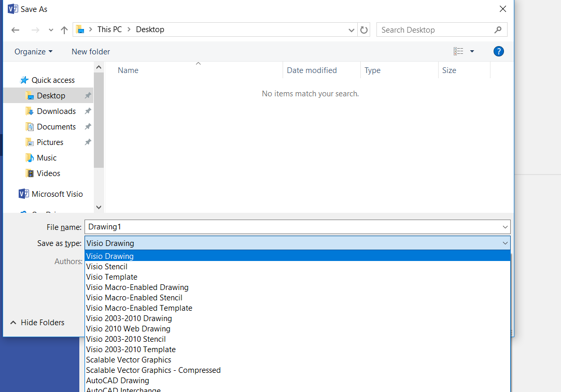Choose Visio Drawing file type
This screenshot has width=561, height=392.
(298, 256)
